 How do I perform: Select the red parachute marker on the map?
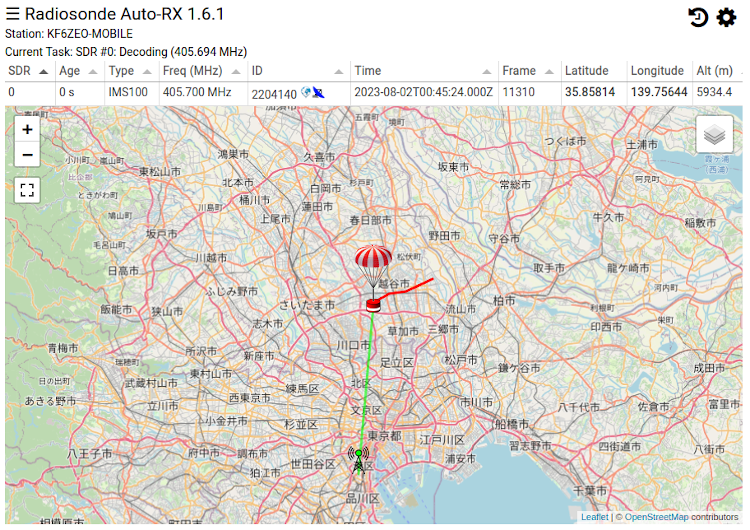tap(373, 265)
